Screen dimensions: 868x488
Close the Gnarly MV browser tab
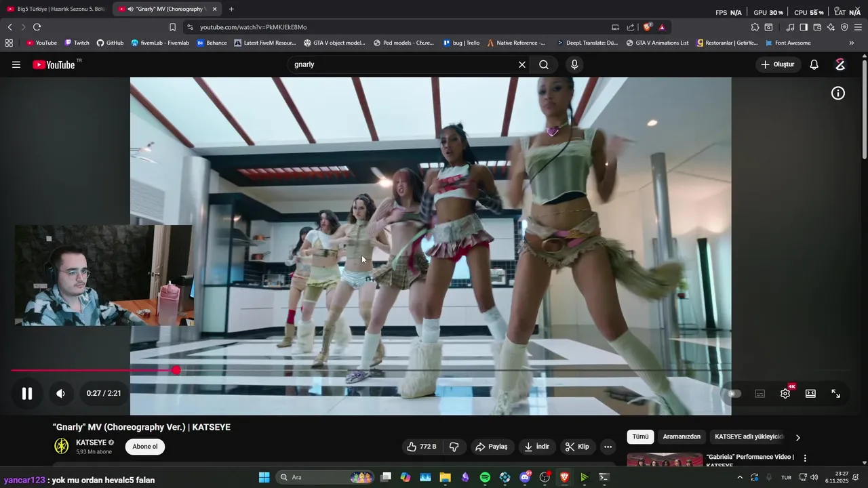[214, 9]
